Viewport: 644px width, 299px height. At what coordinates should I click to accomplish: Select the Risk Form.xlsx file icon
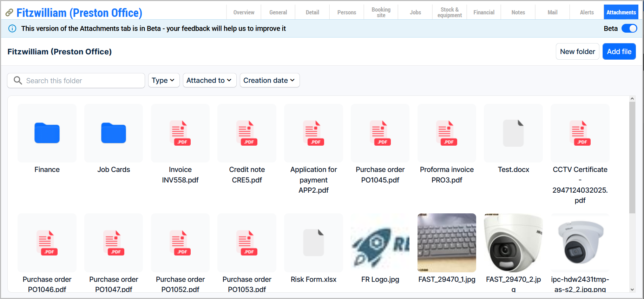coord(313,242)
